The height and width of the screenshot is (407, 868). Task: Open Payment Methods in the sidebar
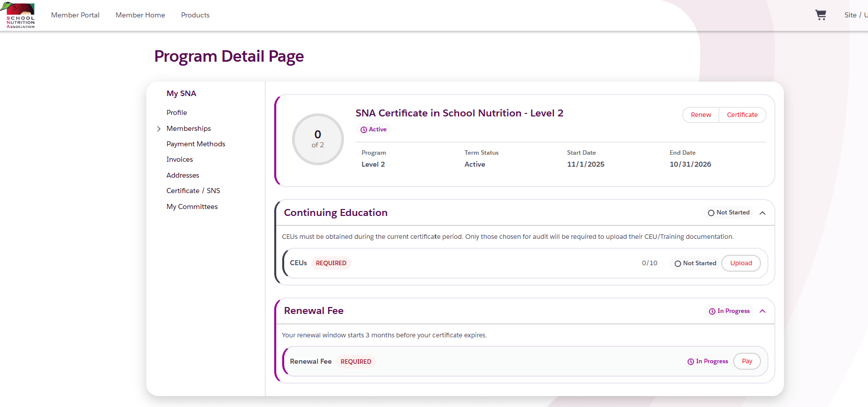196,144
